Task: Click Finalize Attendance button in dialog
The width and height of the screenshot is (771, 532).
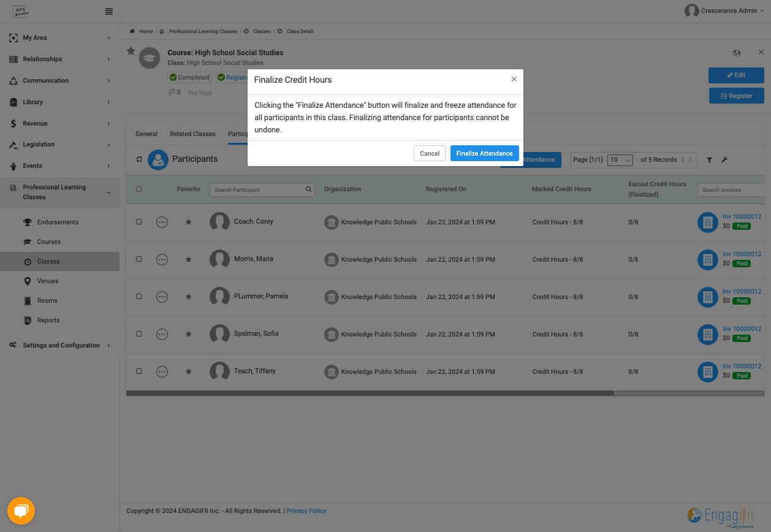Action: 485,153
